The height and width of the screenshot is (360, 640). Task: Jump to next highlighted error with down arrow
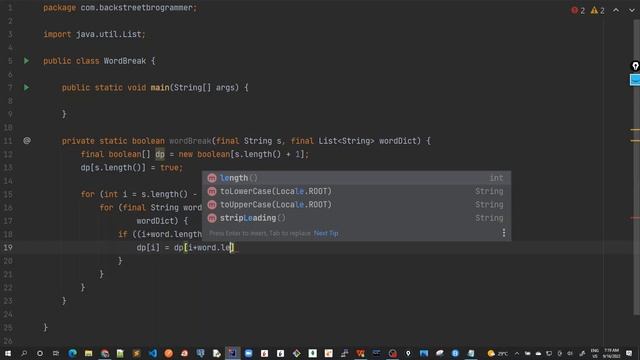click(631, 11)
